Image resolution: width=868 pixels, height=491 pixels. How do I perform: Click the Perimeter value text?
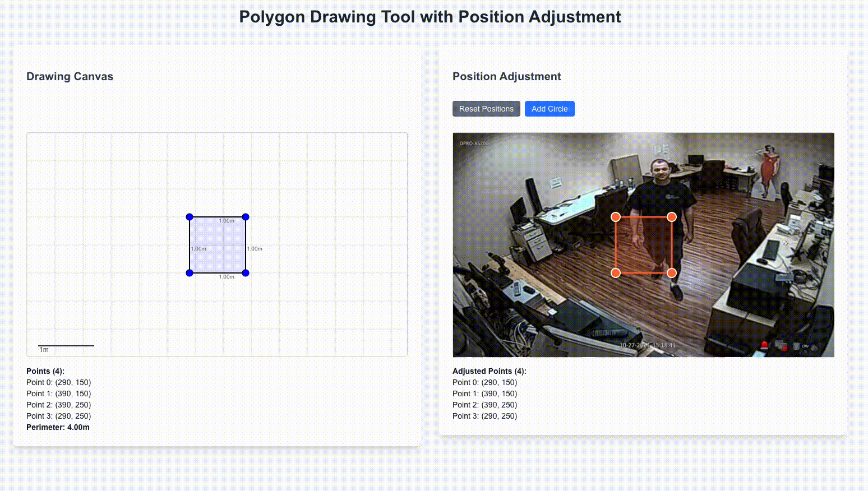58,427
